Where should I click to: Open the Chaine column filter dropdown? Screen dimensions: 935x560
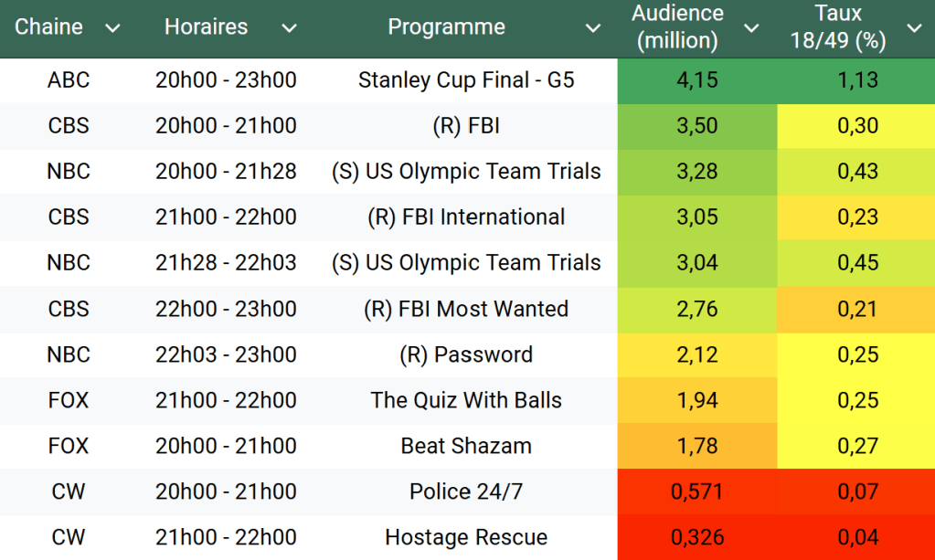(x=113, y=28)
